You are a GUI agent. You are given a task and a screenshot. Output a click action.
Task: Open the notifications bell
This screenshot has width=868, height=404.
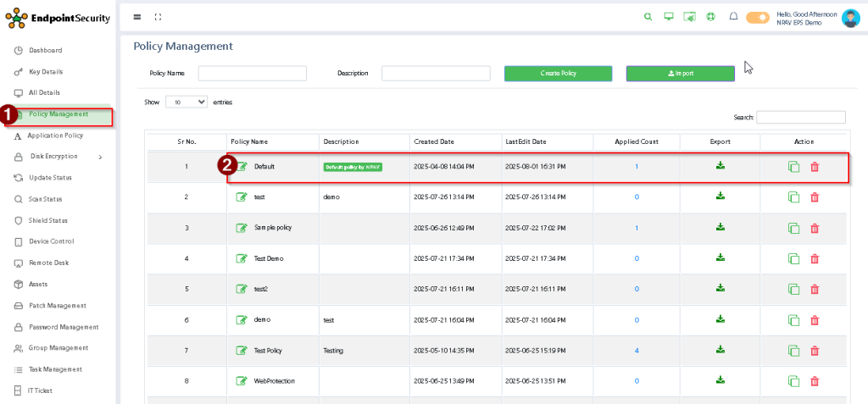tap(733, 17)
